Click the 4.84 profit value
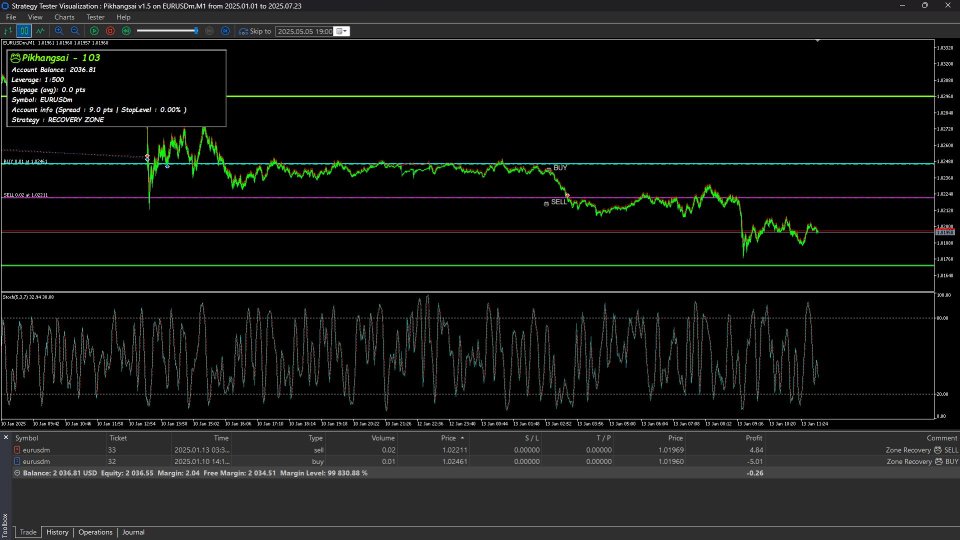 click(x=756, y=450)
